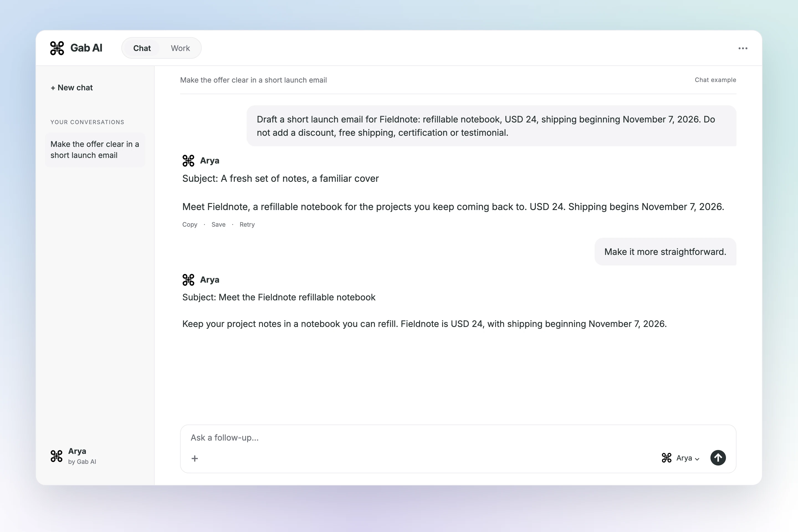Image resolution: width=798 pixels, height=532 pixels.
Task: Copy the first Arya response
Action: pos(190,225)
